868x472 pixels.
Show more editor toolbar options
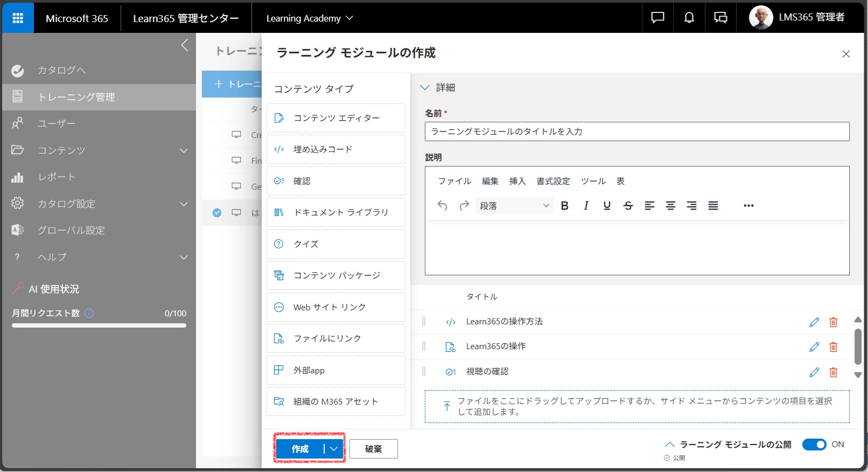tap(748, 205)
